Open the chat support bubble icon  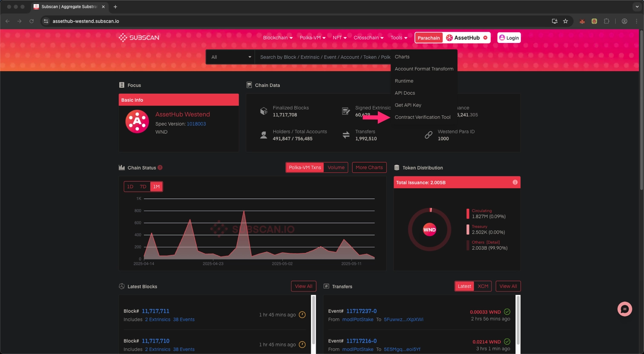(625, 309)
